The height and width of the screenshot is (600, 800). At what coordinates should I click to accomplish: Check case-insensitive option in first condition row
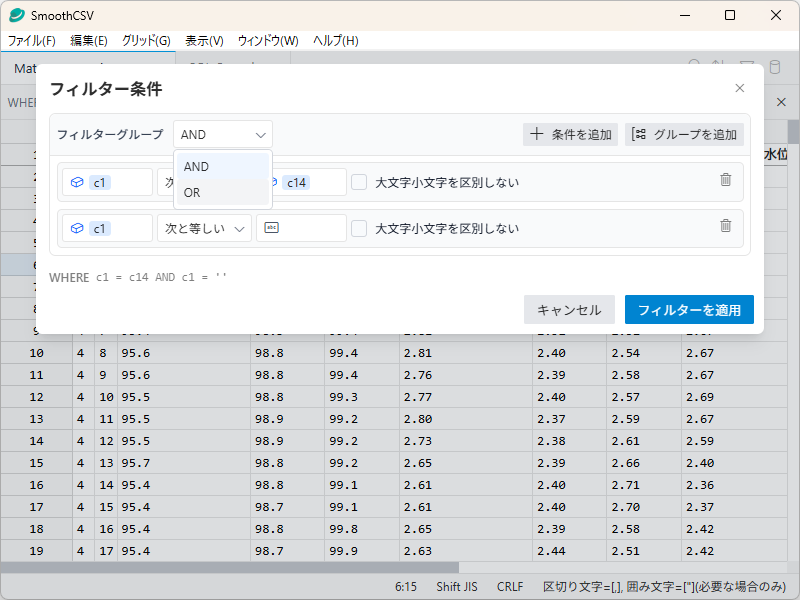pyautogui.click(x=359, y=182)
